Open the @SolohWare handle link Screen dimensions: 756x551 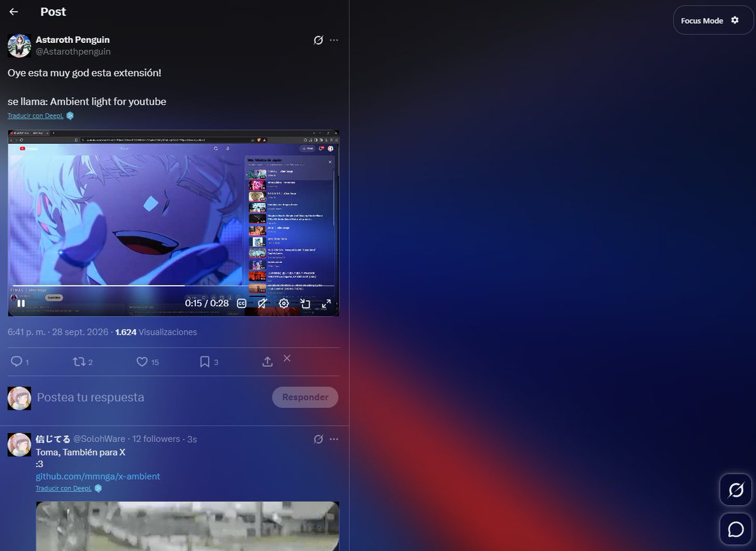[99, 439]
